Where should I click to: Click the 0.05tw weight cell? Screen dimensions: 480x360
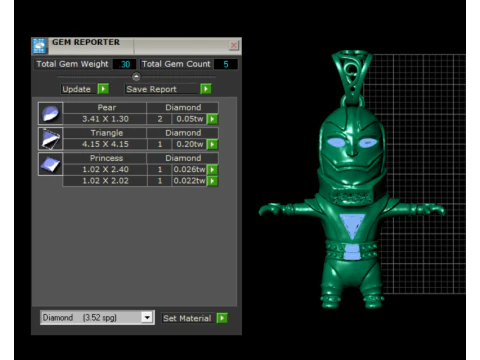tap(189, 119)
